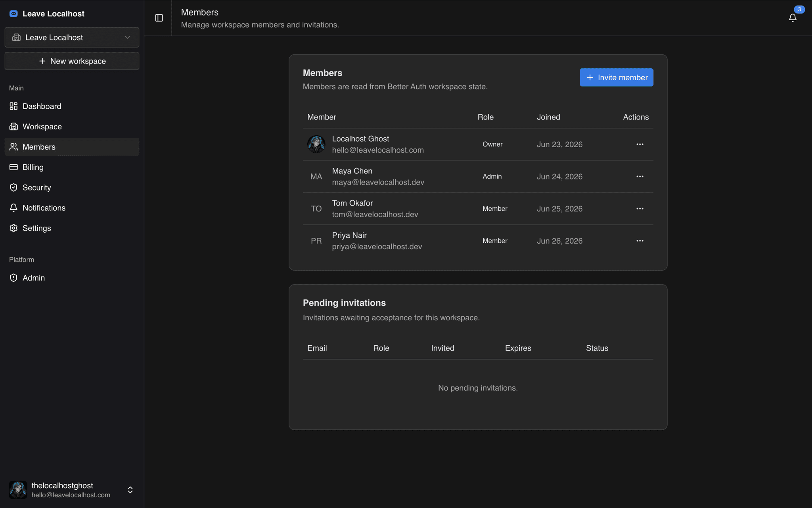The width and height of the screenshot is (812, 508).
Task: Click Localhost Ghost's avatar in members table
Action: click(316, 144)
